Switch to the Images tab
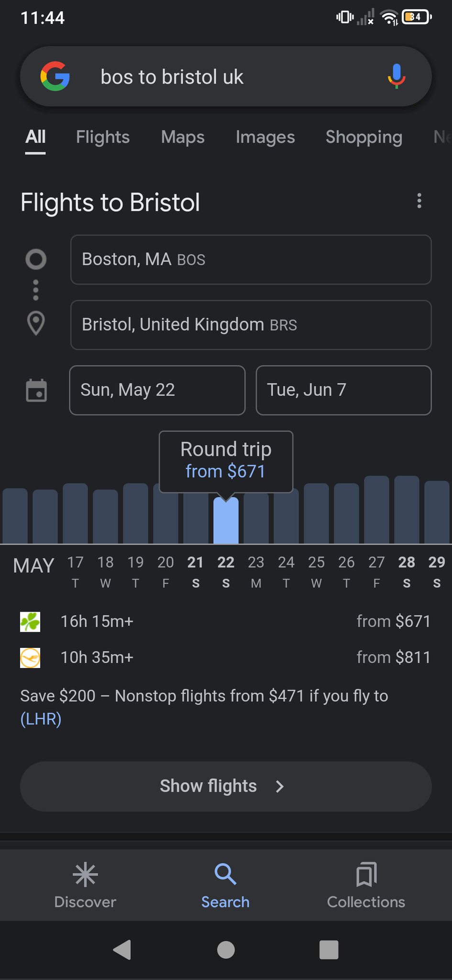 (265, 137)
